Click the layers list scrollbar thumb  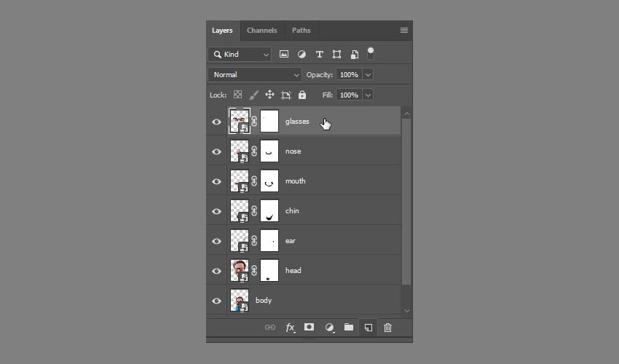coord(406,202)
